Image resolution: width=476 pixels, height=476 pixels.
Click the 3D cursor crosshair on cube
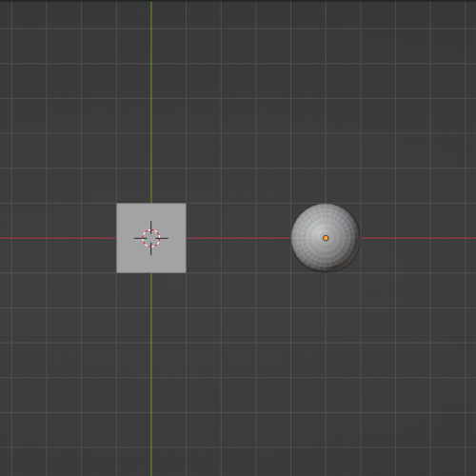pos(151,238)
